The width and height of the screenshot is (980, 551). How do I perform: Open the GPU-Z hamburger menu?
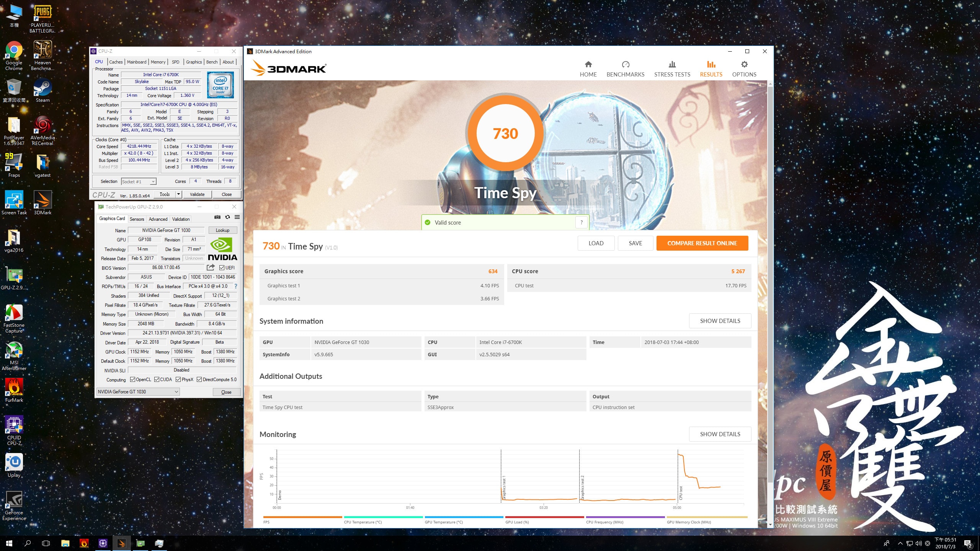coord(237,217)
